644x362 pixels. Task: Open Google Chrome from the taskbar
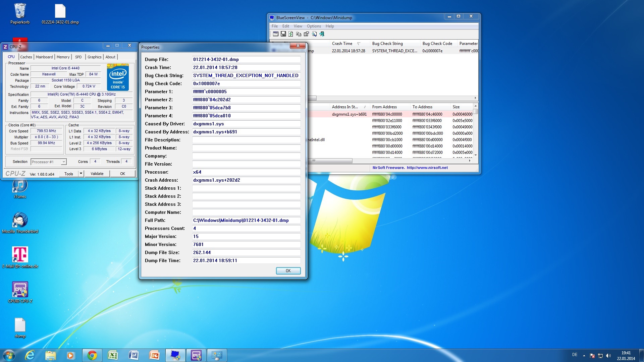click(x=92, y=355)
